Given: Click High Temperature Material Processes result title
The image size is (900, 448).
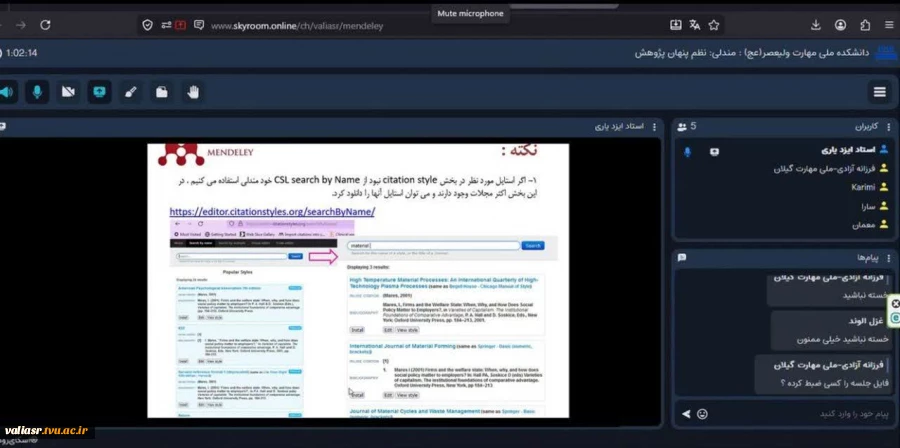Looking at the screenshot, I should click(x=444, y=282).
